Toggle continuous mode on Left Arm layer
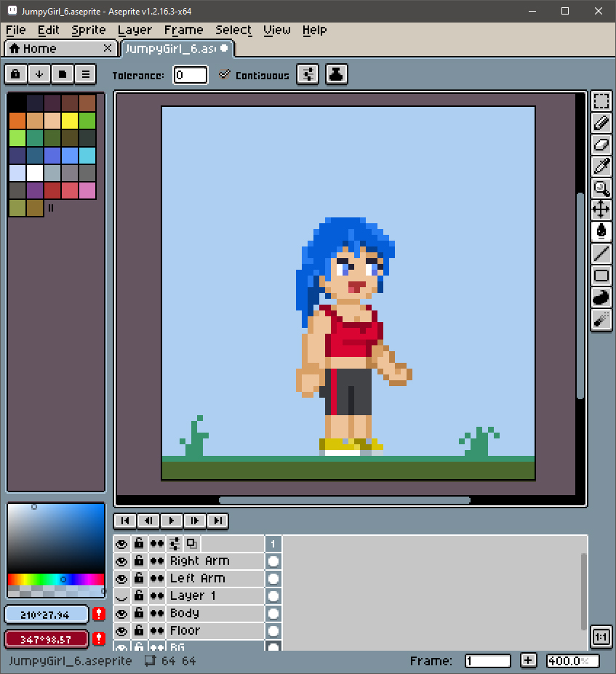Viewport: 616px width, 674px height. pyautogui.click(x=157, y=579)
